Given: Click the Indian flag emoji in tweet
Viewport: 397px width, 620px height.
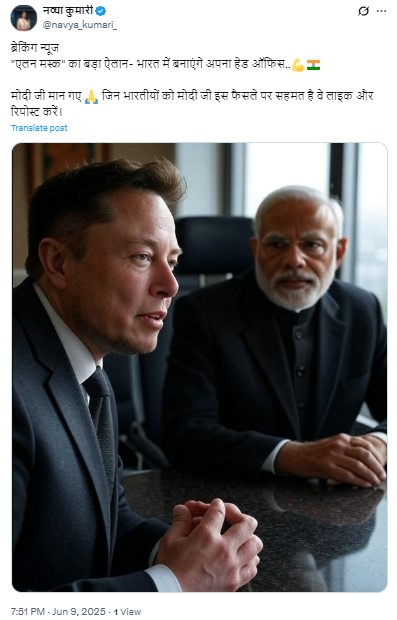Looking at the screenshot, I should pos(313,65).
